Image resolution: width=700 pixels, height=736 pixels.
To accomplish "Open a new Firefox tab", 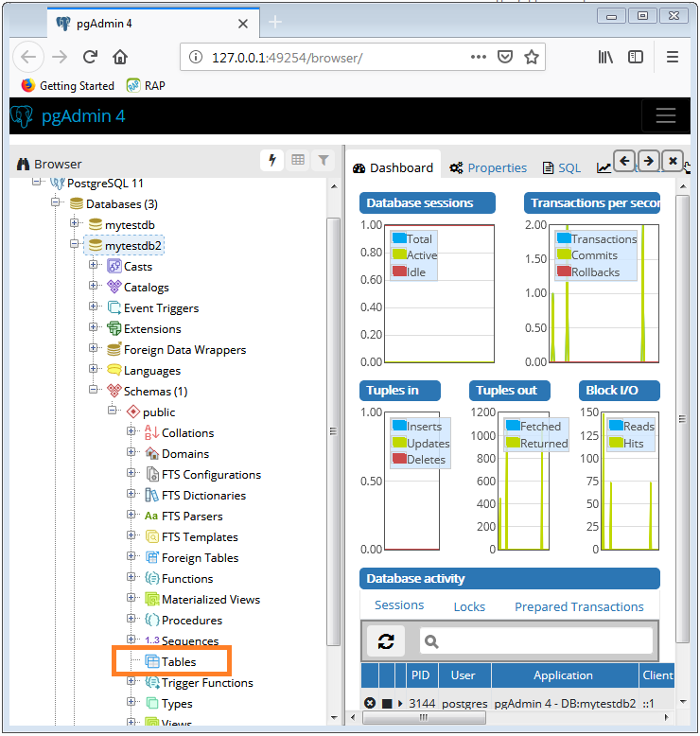I will click(x=274, y=22).
